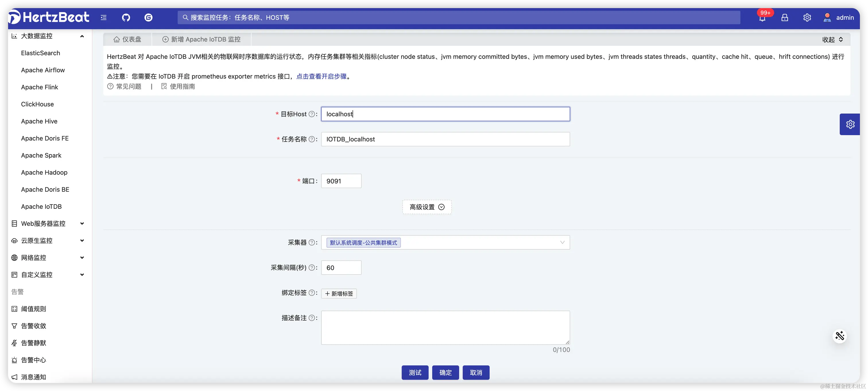Focus the top monitor search box
Image resolution: width=868 pixels, height=391 pixels.
point(459,17)
